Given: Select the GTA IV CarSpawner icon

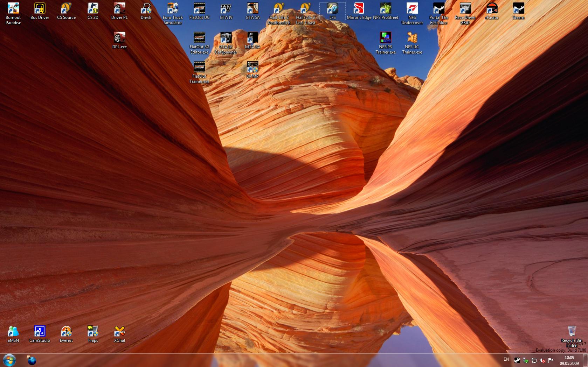Looking at the screenshot, I should (x=226, y=43).
